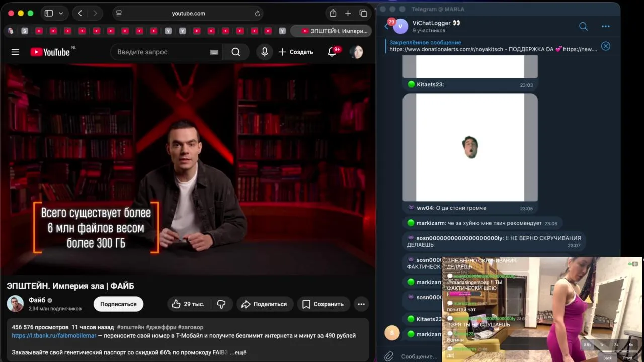Screen dimensions: 644x362
Task: Click the "Поделиться" share button
Action: [x=264, y=304]
